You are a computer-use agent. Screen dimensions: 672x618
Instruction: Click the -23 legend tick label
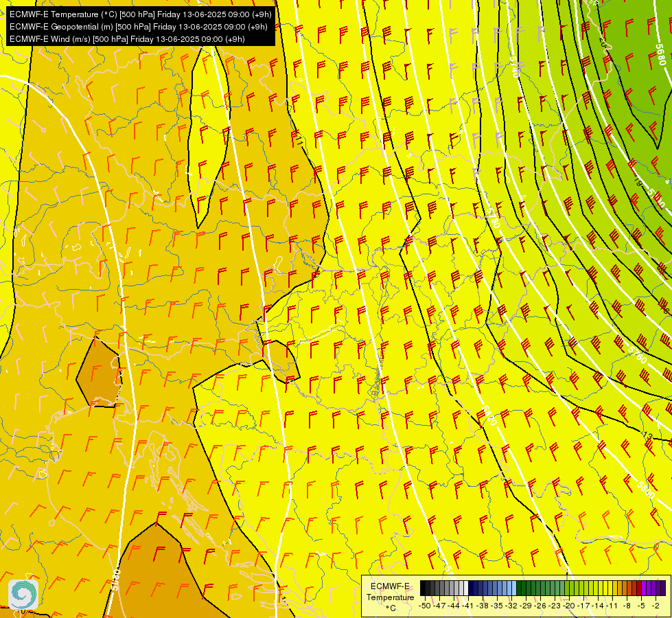pos(555,606)
